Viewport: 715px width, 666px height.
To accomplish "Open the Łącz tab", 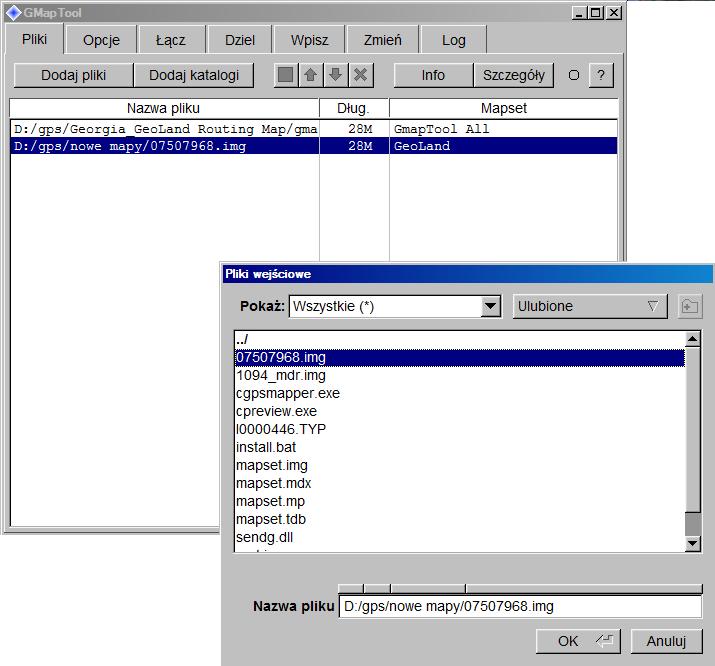I will pos(171,40).
